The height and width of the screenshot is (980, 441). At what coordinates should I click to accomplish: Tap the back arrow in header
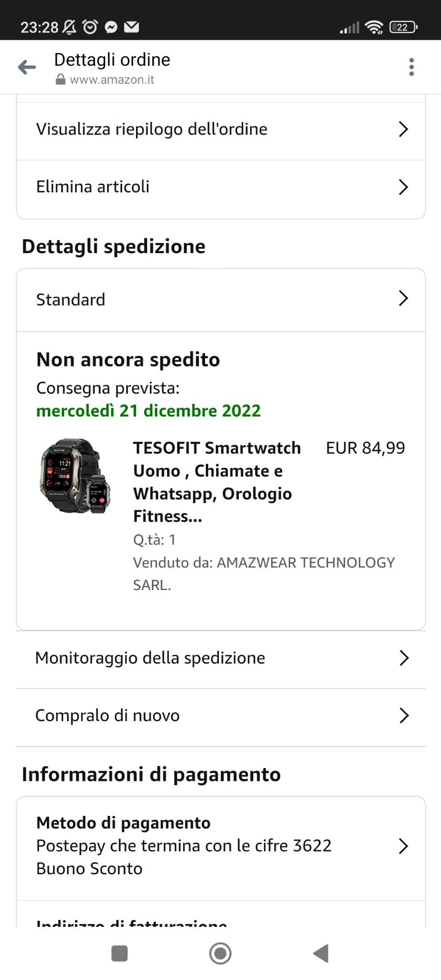[27, 67]
